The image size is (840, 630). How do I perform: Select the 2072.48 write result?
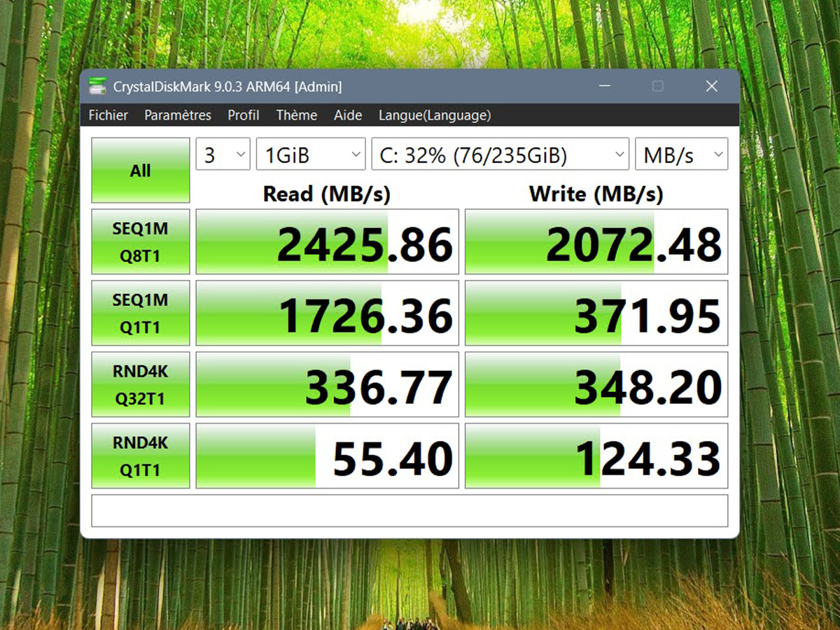point(596,241)
